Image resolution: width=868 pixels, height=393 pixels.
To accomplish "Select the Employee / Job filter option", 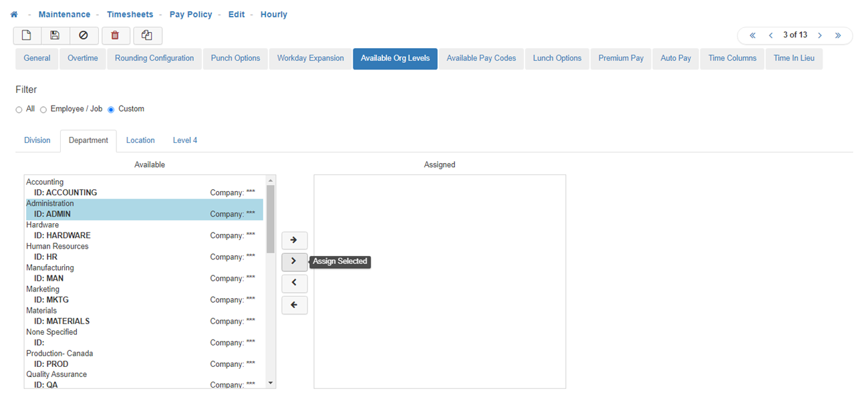I will [43, 110].
